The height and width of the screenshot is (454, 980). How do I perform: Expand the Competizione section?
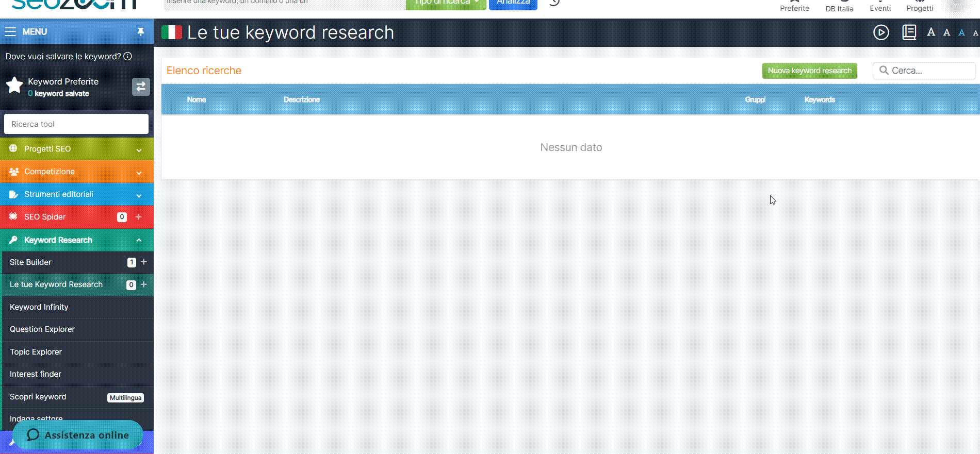pyautogui.click(x=139, y=173)
